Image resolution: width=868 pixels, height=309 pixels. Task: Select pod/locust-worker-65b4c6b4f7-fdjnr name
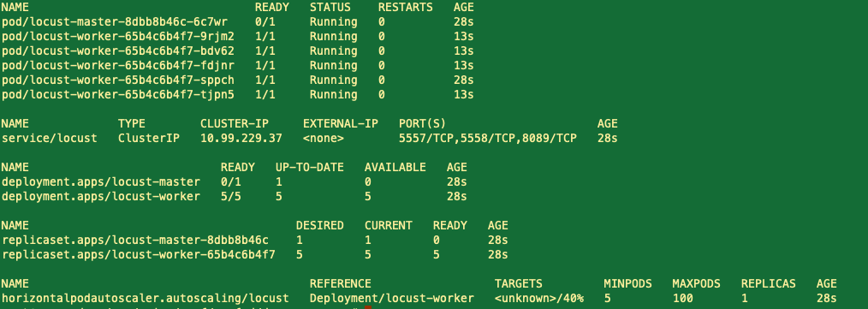coord(117,65)
